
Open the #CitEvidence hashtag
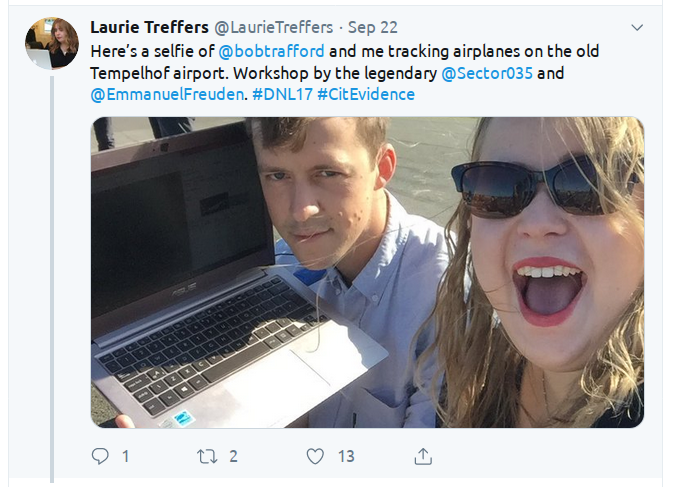[x=366, y=94]
